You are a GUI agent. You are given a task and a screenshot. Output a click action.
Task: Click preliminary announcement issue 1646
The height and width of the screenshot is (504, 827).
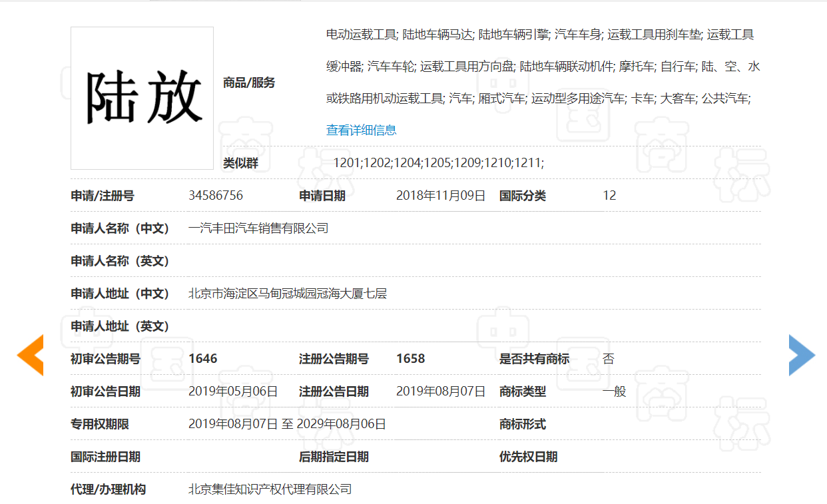click(x=203, y=359)
